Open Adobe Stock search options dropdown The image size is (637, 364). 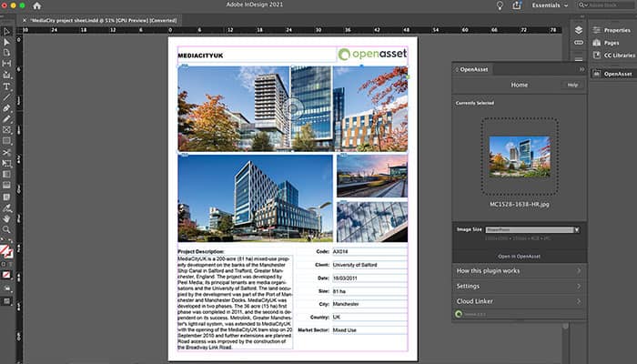[x=583, y=5]
